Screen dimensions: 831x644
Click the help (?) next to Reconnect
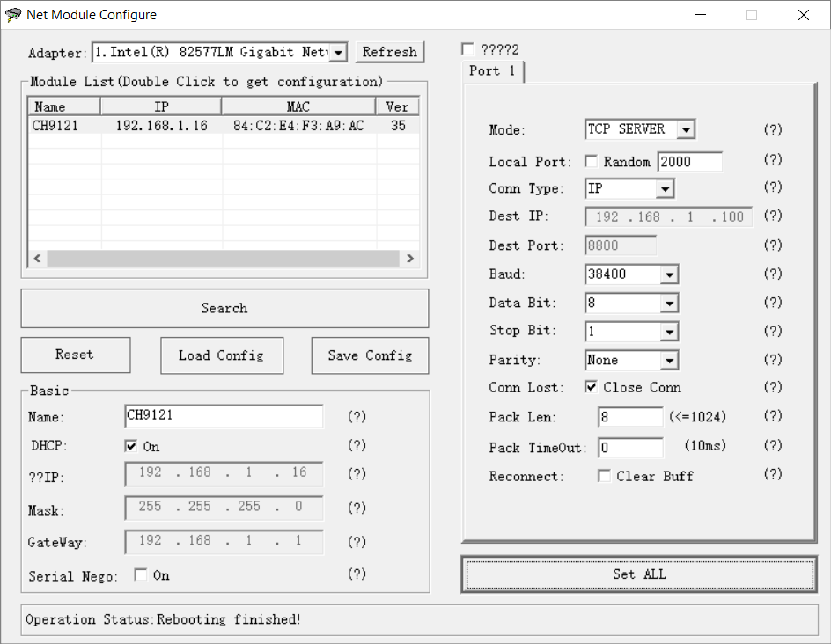(x=773, y=474)
